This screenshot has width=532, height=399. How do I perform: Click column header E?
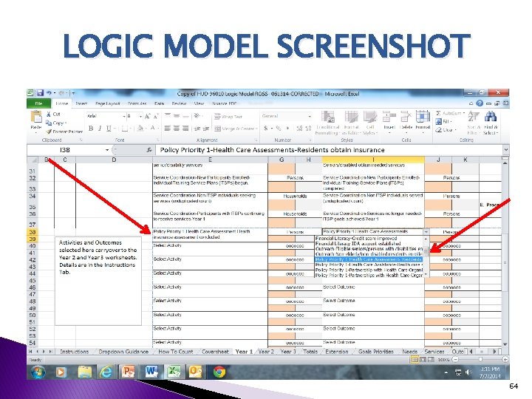coord(210,160)
